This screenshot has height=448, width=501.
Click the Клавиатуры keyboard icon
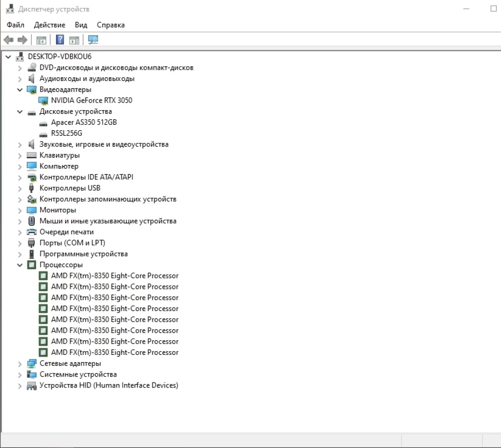(x=32, y=155)
